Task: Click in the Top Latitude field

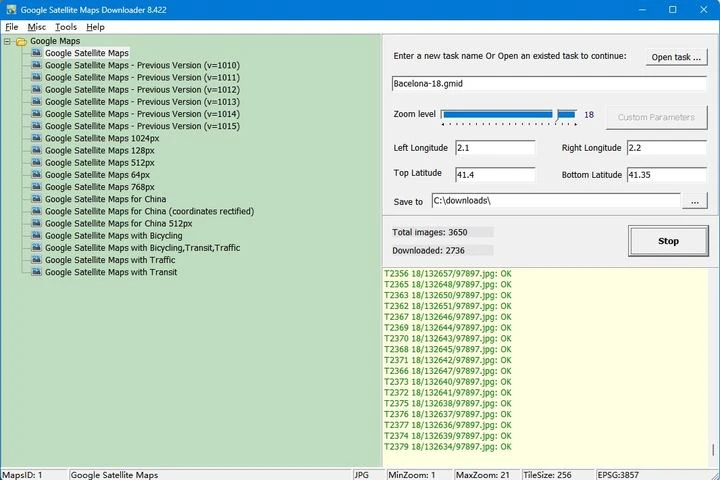Action: 495,175
